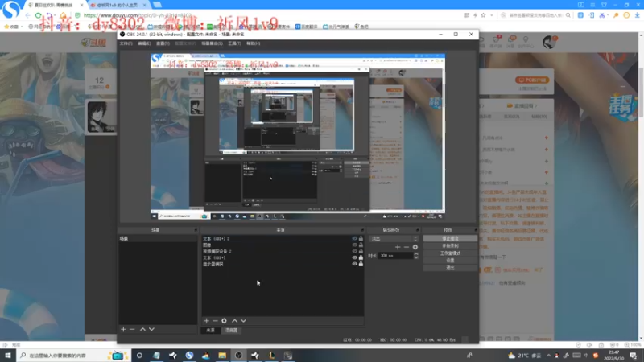Image resolution: width=644 pixels, height=362 pixels.
Task: Open File Explorer from the taskbar
Action: tap(222, 356)
